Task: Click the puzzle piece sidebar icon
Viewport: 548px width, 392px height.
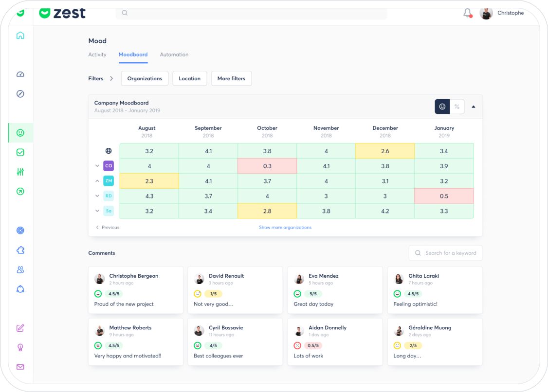Action: pos(20,250)
